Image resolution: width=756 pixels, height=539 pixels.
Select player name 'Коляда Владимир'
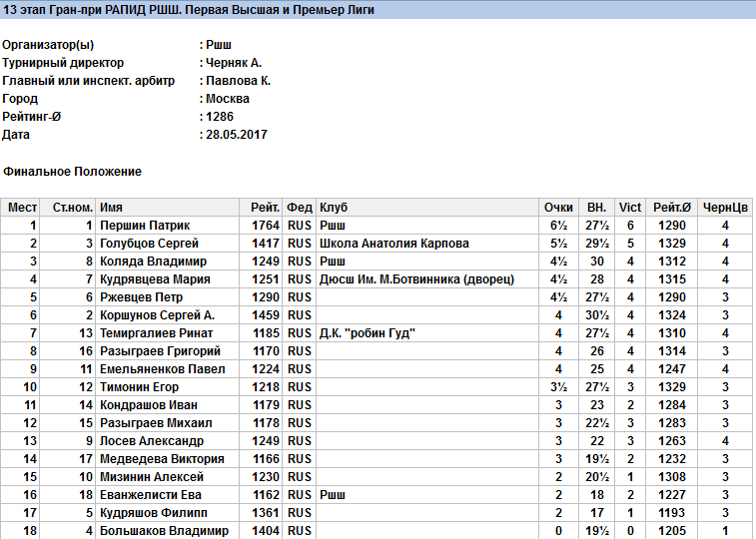click(153, 262)
